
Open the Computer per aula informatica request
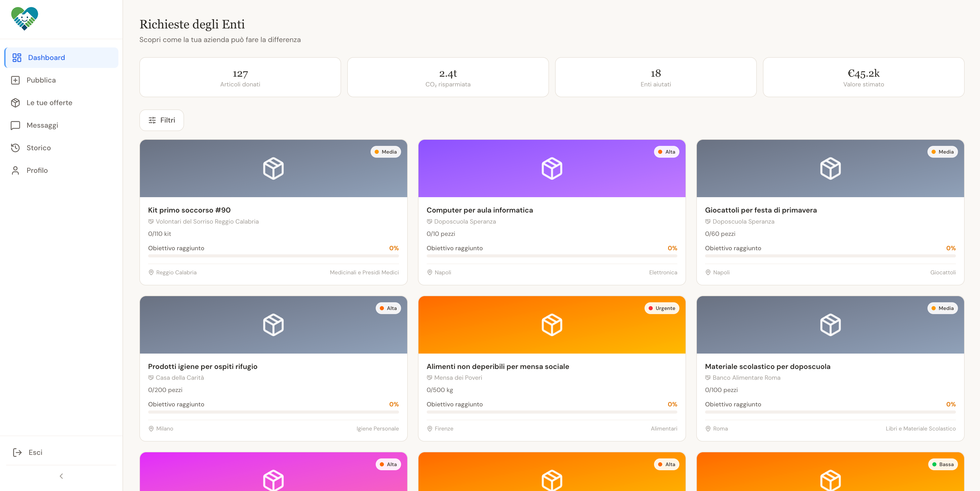[x=479, y=210]
